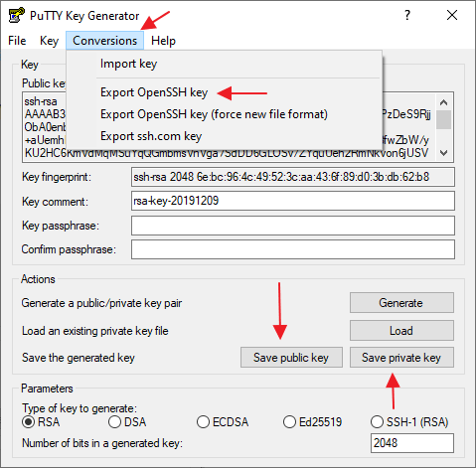The image size is (476, 468).
Task: Click the Save private key button
Action: click(x=401, y=358)
